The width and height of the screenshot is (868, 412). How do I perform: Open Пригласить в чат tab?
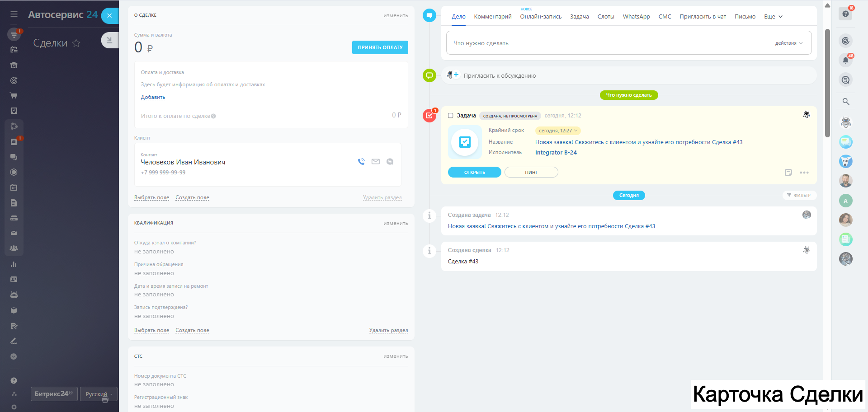[x=703, y=17]
